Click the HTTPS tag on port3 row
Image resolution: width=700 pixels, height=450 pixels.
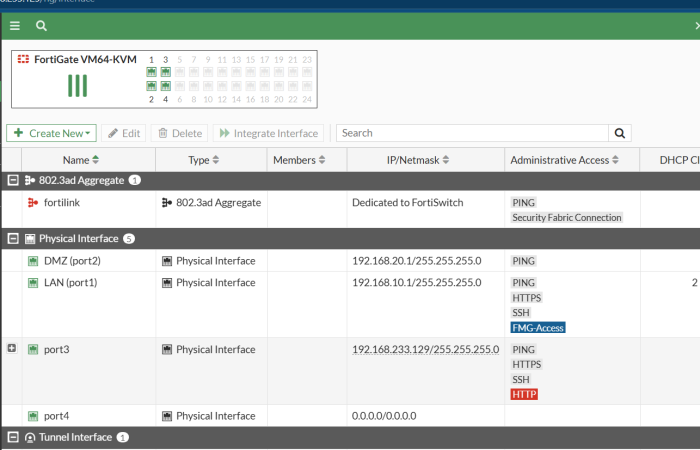[527, 364]
